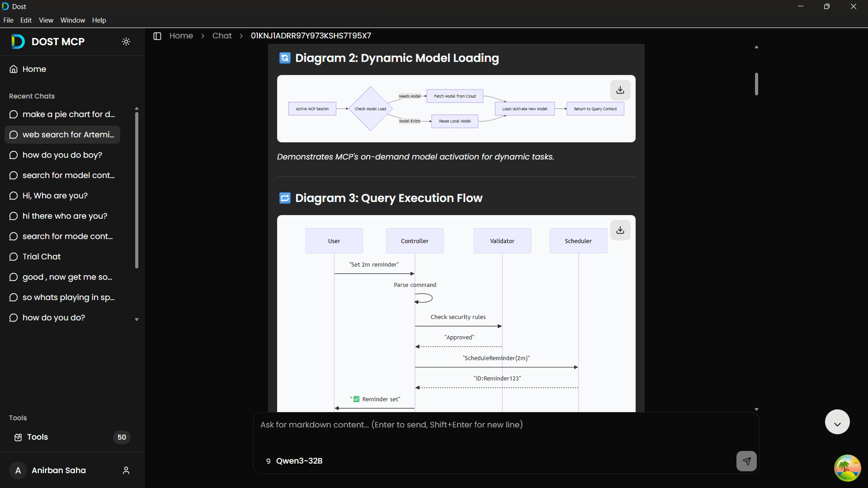Go to Home breadcrumb
Screen dimensions: 868x488
(x=181, y=36)
